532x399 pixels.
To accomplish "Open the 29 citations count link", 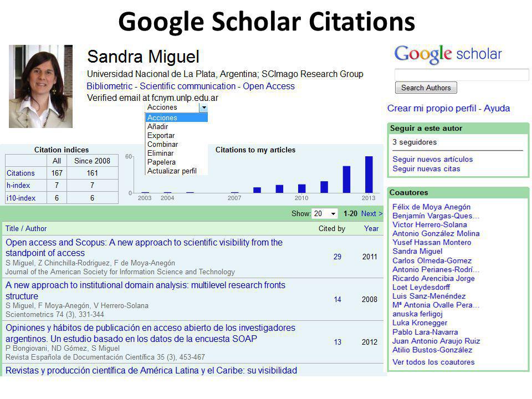I will pyautogui.click(x=337, y=257).
